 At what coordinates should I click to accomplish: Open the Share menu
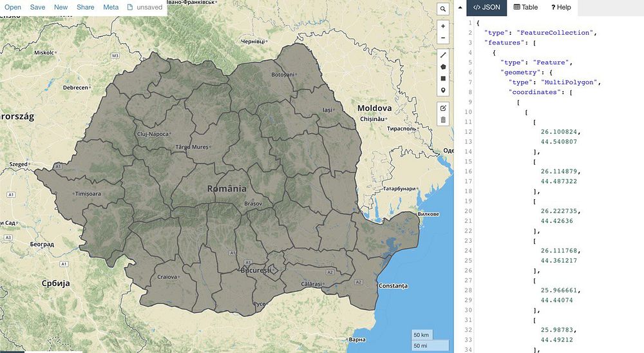(x=86, y=7)
